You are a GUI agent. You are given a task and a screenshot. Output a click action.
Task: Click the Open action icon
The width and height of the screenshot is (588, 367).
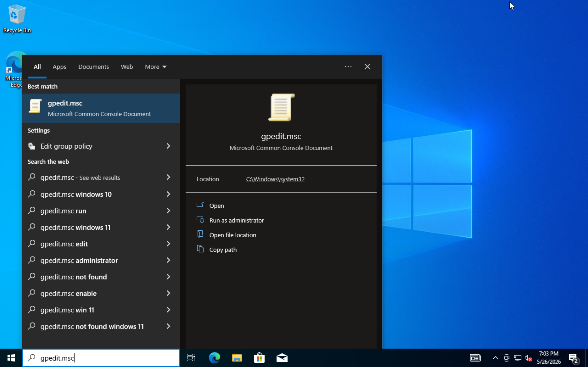pos(200,205)
